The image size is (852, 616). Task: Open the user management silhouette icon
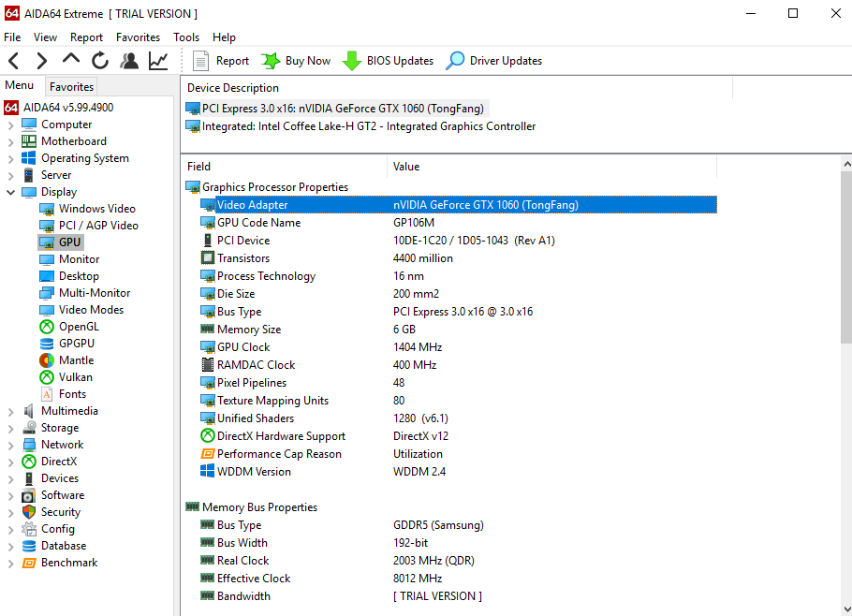[x=129, y=61]
